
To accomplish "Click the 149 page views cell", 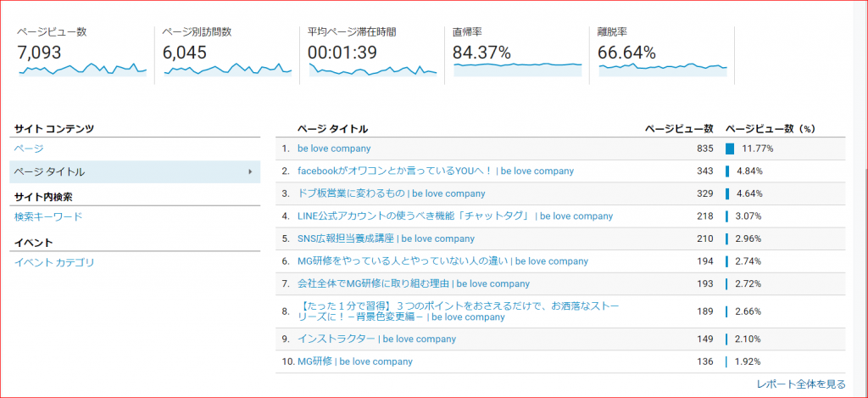I will point(705,339).
